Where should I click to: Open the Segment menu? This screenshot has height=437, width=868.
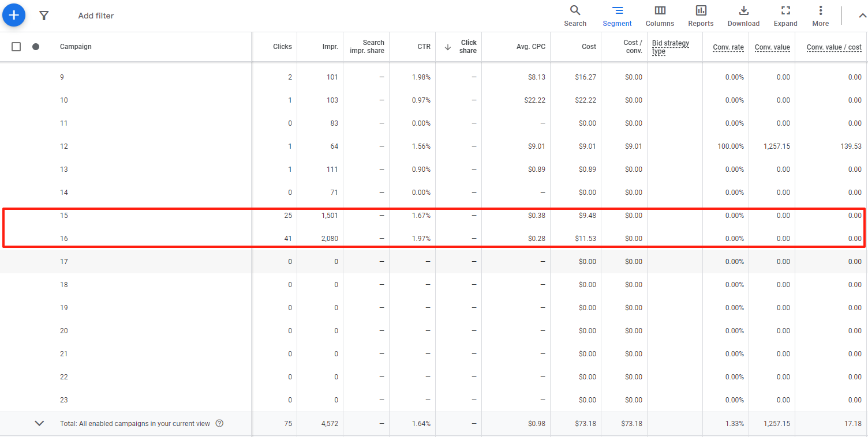click(617, 16)
